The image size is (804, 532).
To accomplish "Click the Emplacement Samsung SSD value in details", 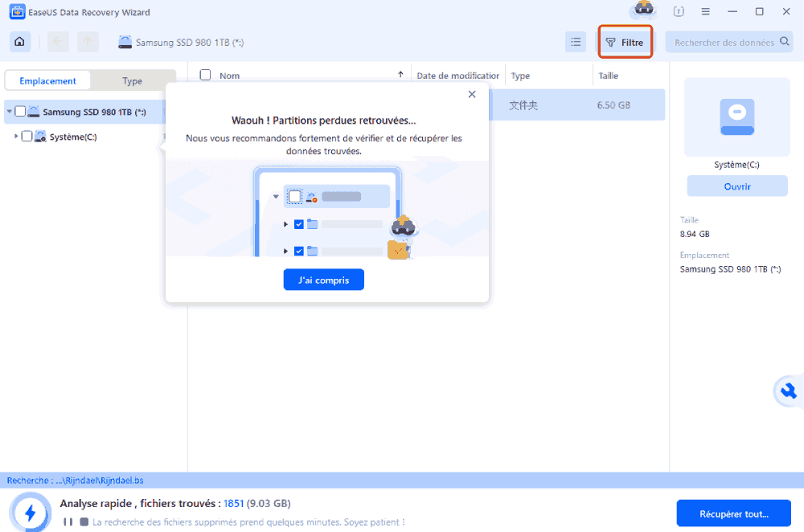I will [x=730, y=269].
